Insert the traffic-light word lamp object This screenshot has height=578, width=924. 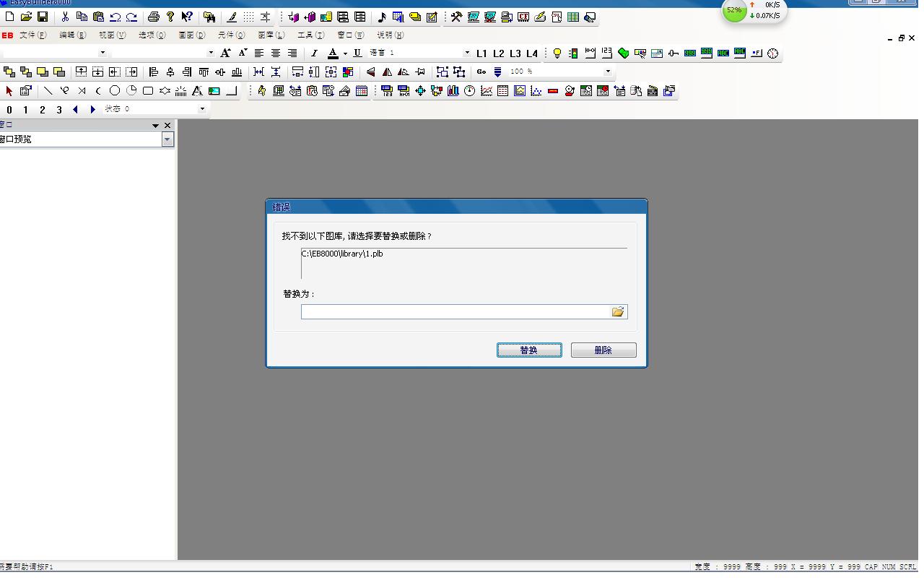pos(573,53)
